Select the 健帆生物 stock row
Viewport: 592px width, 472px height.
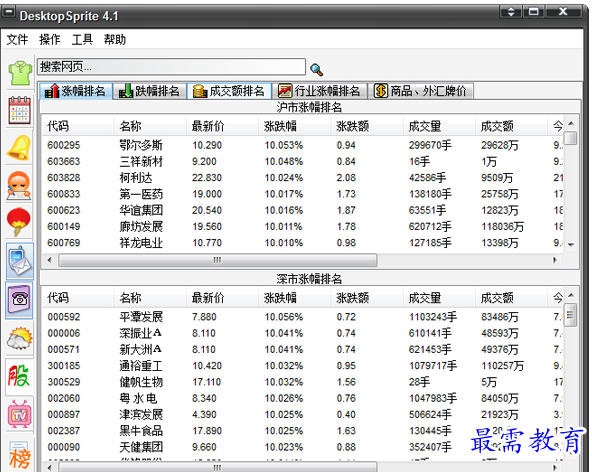coord(302,381)
